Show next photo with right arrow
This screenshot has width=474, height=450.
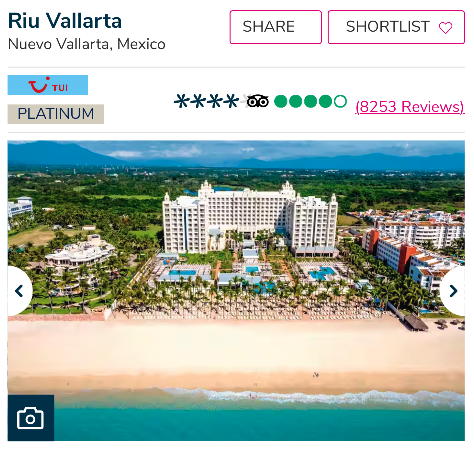click(x=453, y=291)
